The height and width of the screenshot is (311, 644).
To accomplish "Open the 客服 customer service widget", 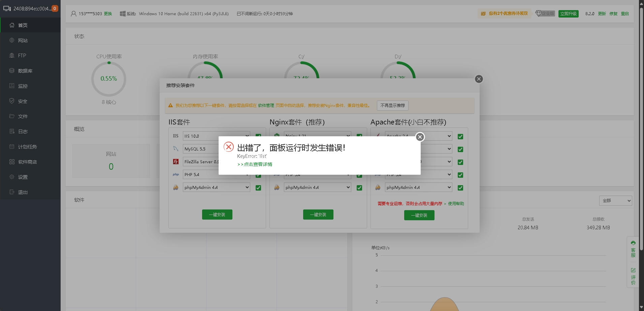I will [633, 249].
